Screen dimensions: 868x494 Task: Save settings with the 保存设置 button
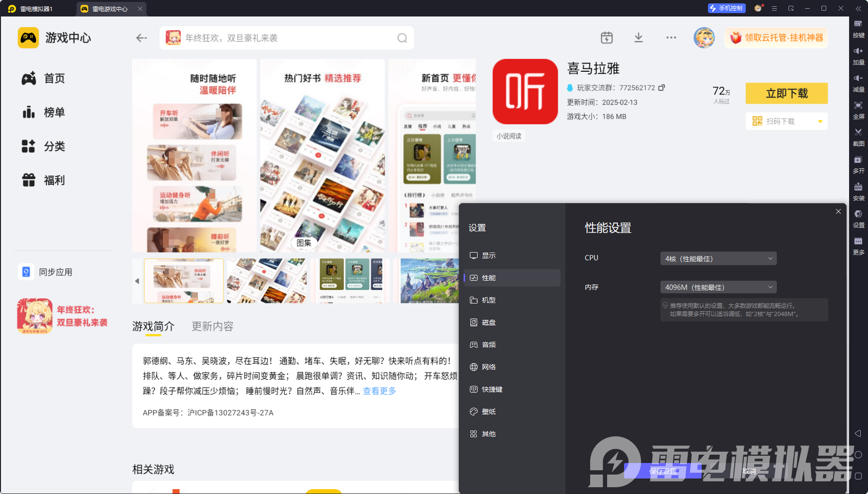coord(662,471)
